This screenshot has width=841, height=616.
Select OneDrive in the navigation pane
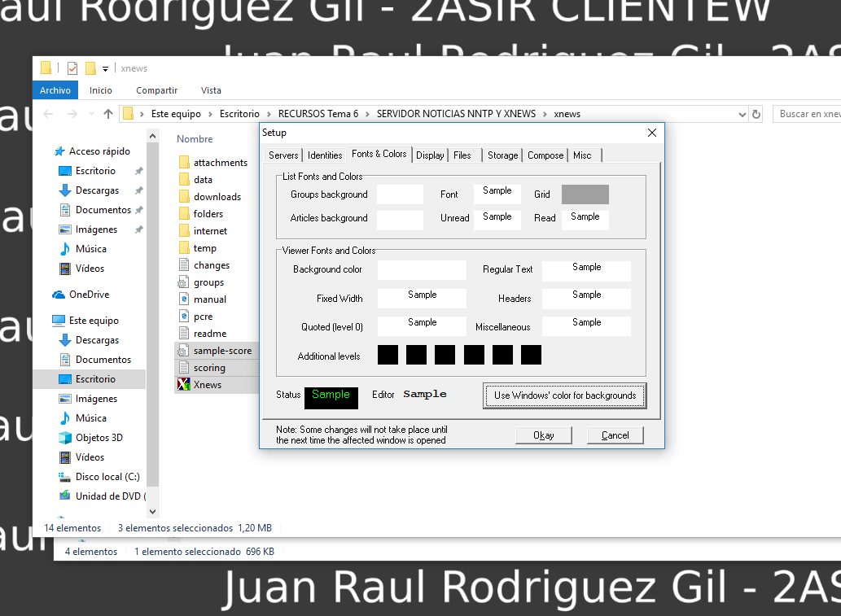(89, 295)
